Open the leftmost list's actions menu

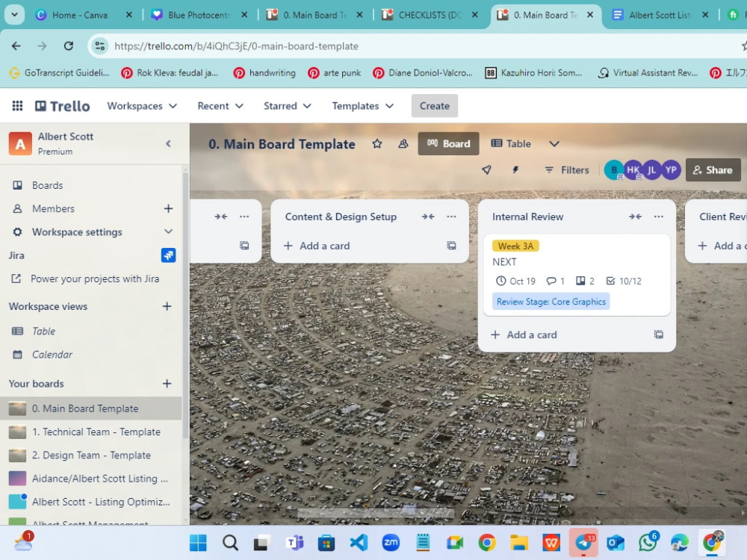[244, 217]
